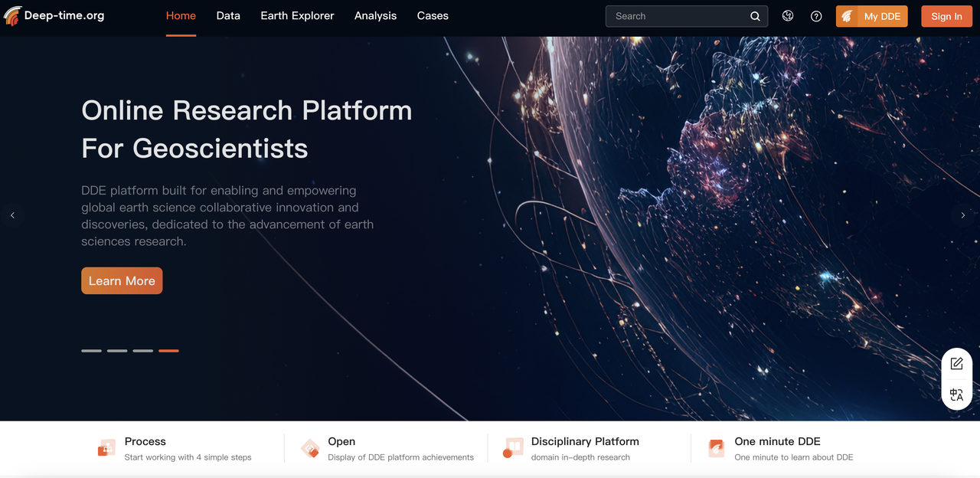The image size is (980, 478).
Task: Click the One minute DDE icon
Action: coord(717,448)
